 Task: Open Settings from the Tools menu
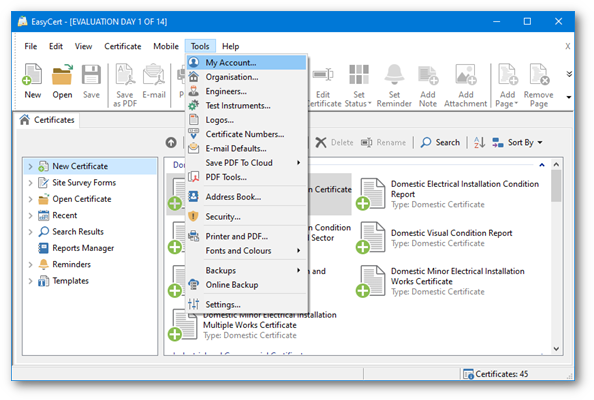point(246,305)
